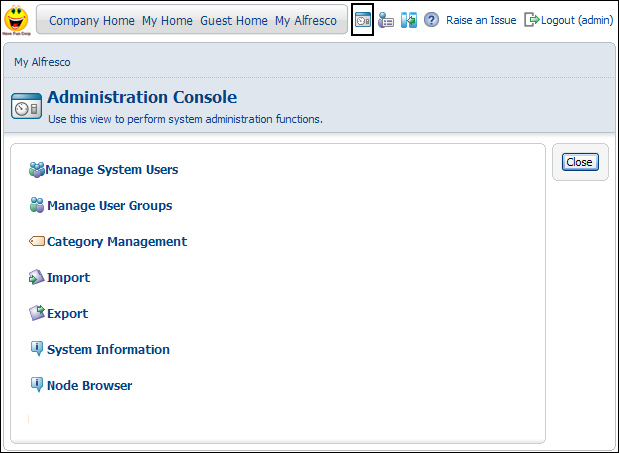Select the Export link
The width and height of the screenshot is (619, 453).
tap(68, 314)
